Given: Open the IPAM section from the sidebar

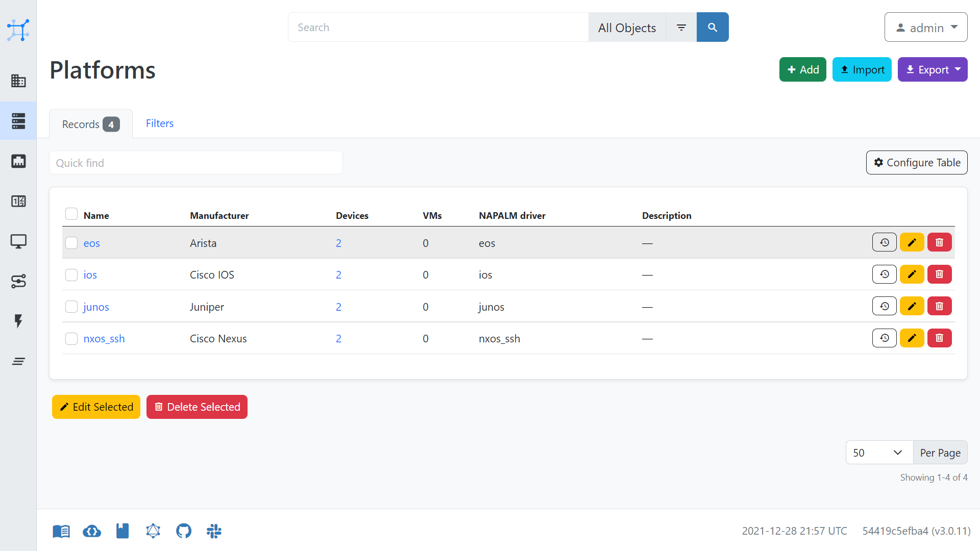Looking at the screenshot, I should [18, 201].
